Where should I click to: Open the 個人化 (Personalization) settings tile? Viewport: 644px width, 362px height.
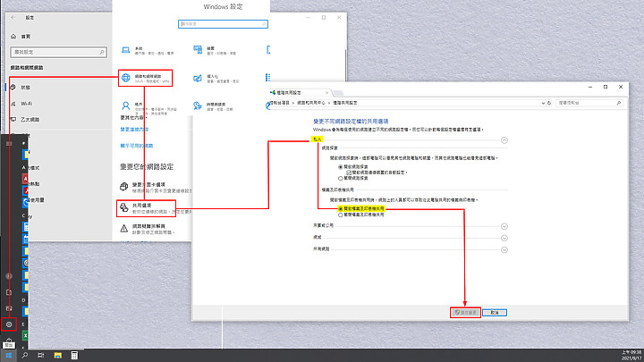click(216, 79)
